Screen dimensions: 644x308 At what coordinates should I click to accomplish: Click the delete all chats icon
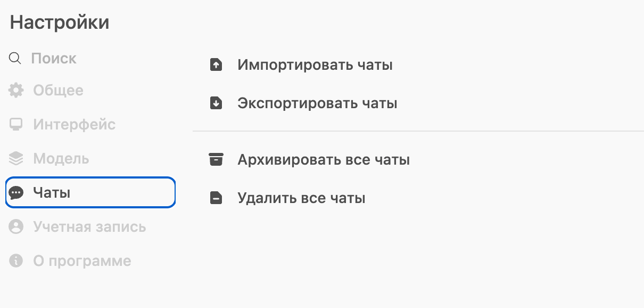[x=216, y=199]
